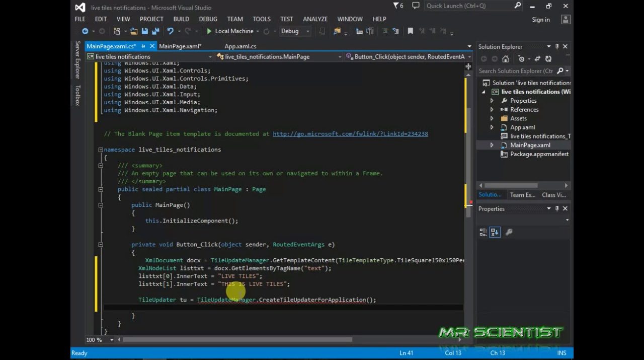Click the bookmark icon in the toolbar
644x360 pixels.
coord(410,31)
